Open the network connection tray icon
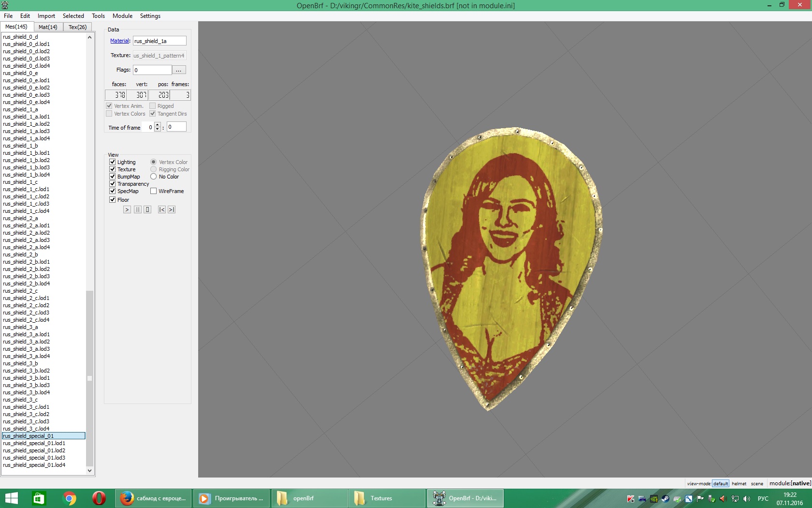 click(x=735, y=499)
